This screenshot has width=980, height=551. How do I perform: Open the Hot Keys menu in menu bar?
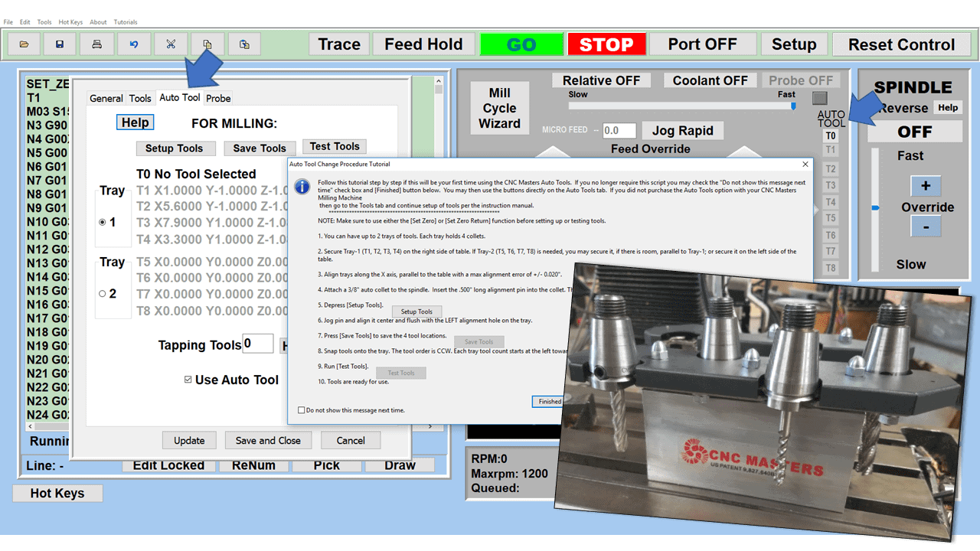point(70,22)
